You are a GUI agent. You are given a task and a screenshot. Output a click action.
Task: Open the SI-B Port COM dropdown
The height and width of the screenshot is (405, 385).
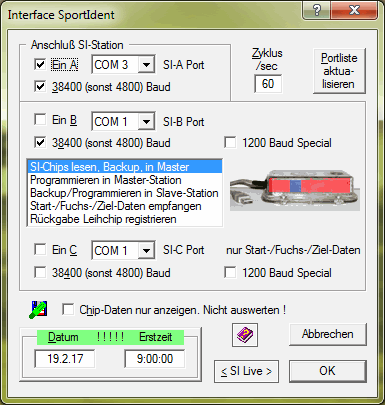(x=146, y=121)
